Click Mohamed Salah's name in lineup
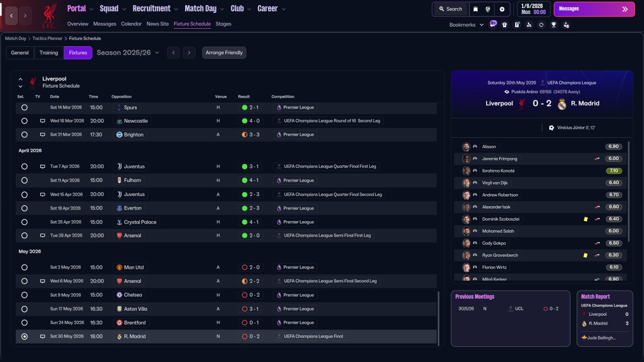644x362 pixels. [x=498, y=231]
